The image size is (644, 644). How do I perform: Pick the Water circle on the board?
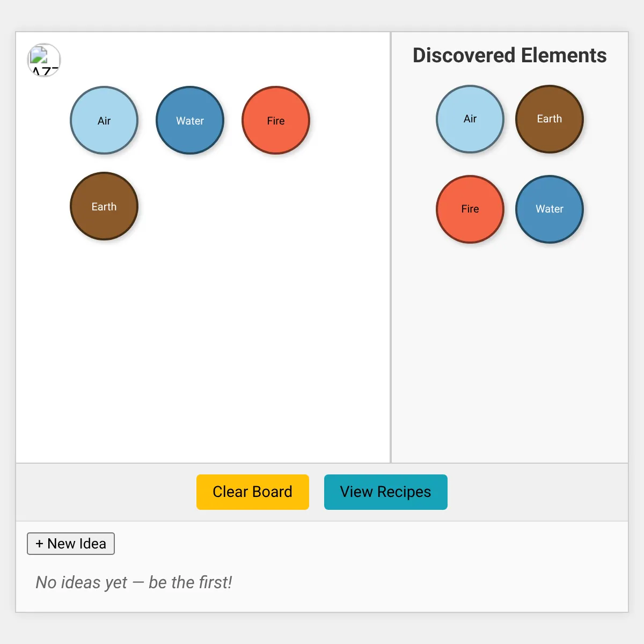point(190,120)
